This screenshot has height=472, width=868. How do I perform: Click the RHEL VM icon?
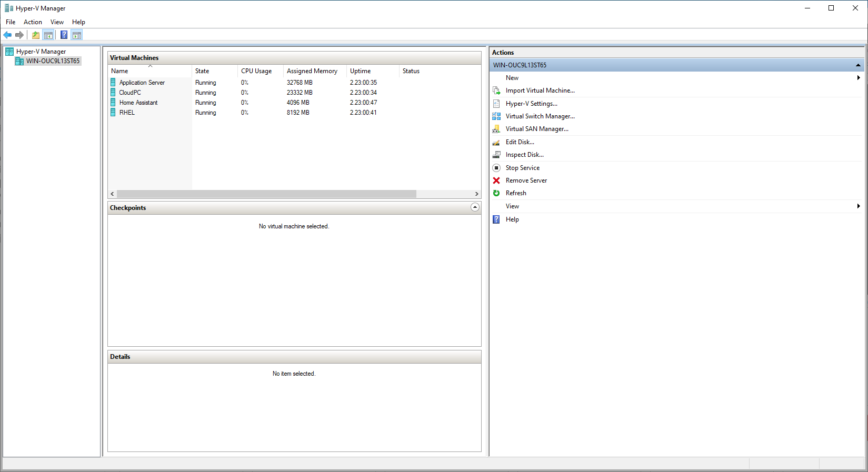[x=113, y=113]
